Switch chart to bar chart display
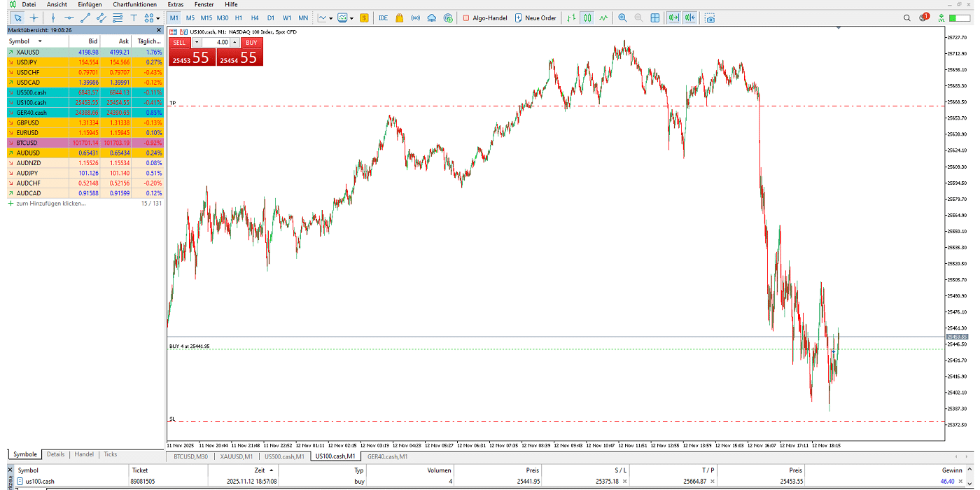This screenshot has height=490, width=980. point(572,17)
